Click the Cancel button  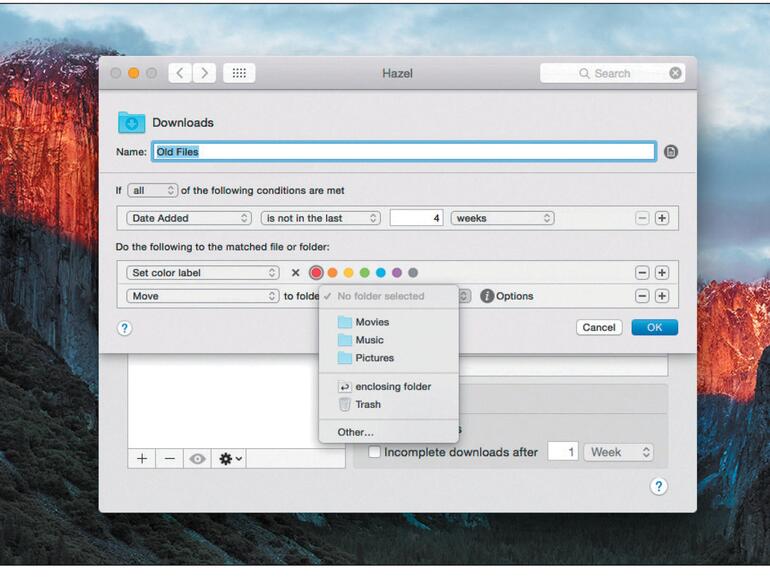click(599, 328)
